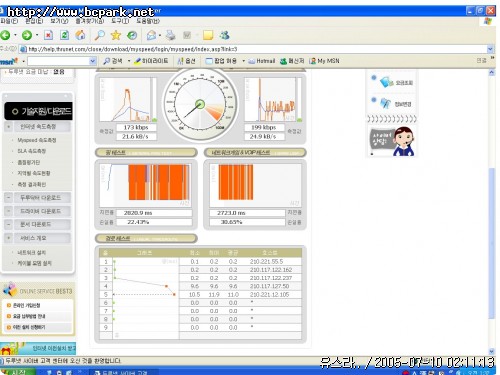The image size is (500, 375).
Task: Open Favorites with the star icon
Action: point(115,35)
